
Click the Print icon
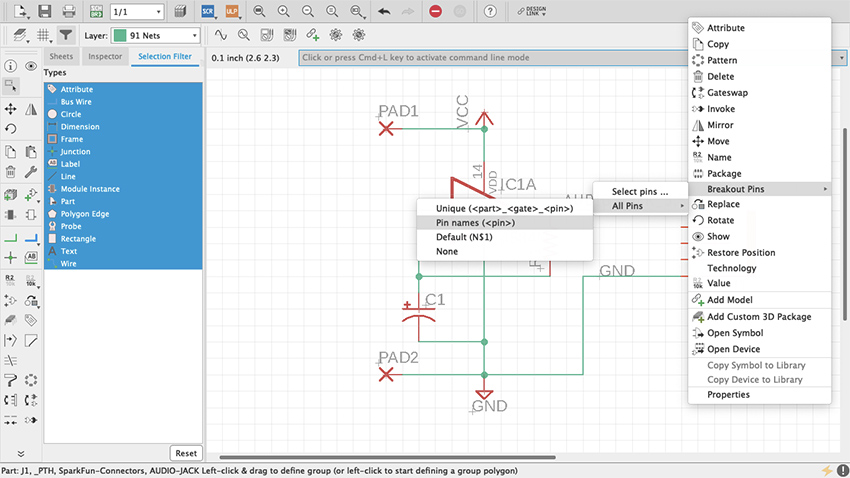(x=69, y=11)
